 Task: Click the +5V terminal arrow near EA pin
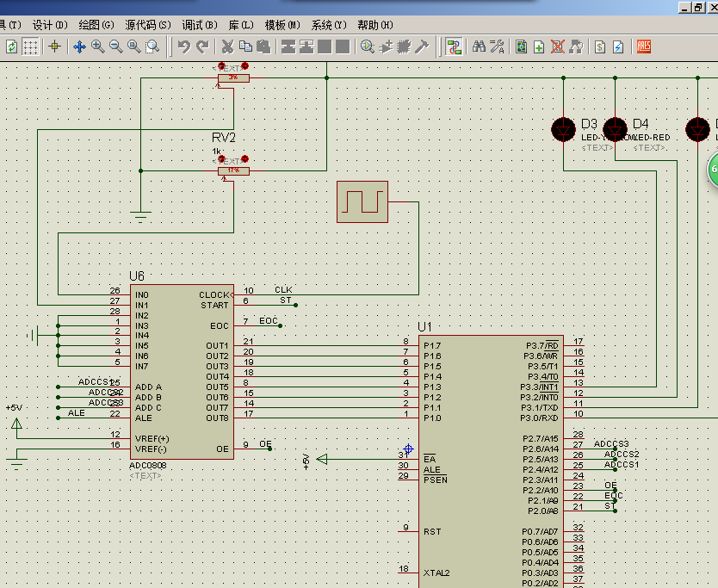[x=322, y=459]
